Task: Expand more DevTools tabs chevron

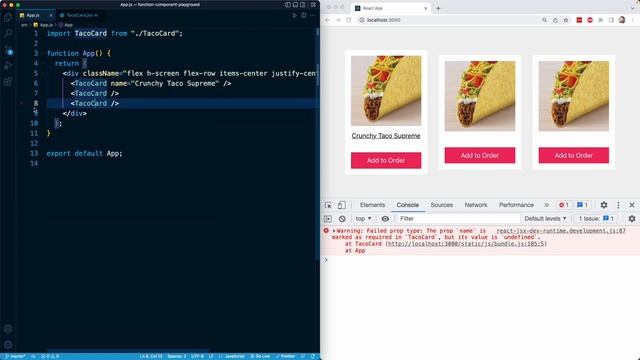Action: [x=547, y=205]
